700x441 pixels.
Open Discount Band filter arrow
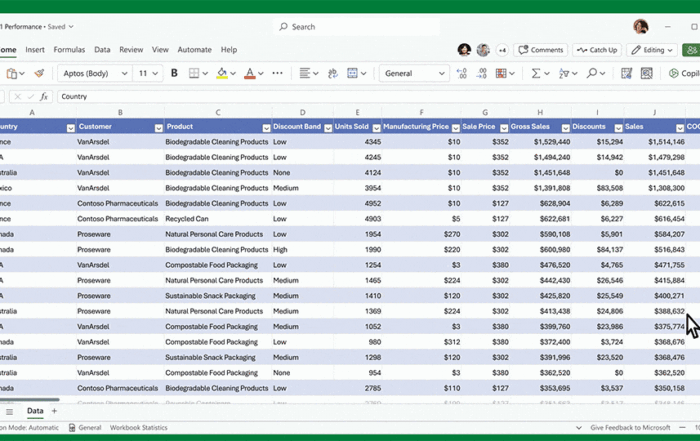(x=328, y=129)
